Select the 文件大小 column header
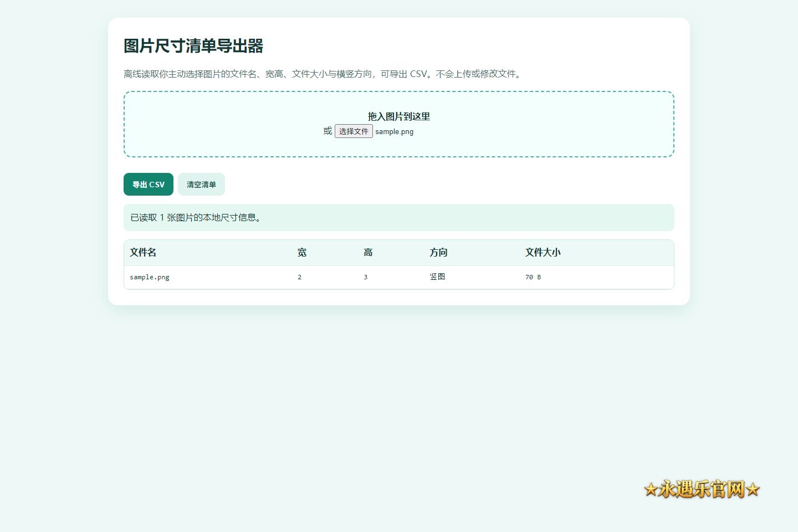798x532 pixels. click(x=543, y=253)
